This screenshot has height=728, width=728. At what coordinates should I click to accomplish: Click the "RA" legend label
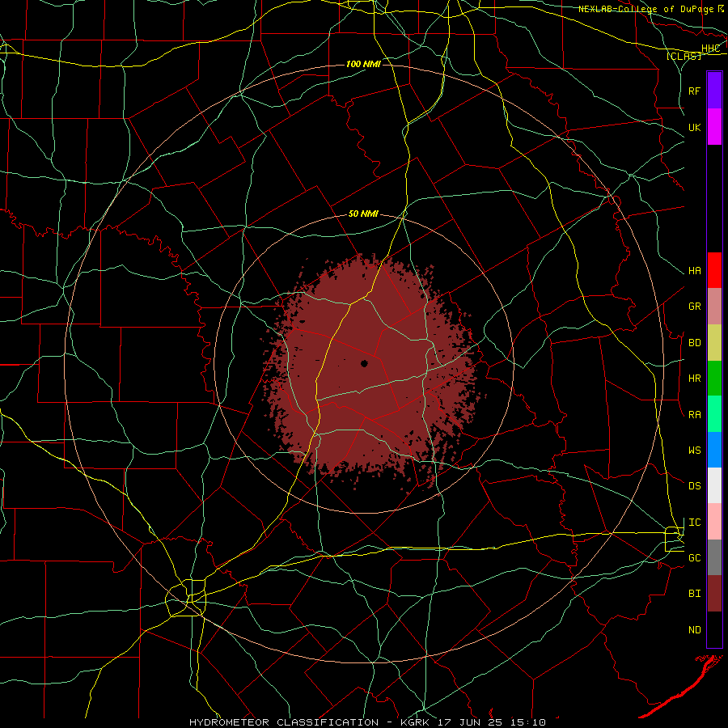695,415
